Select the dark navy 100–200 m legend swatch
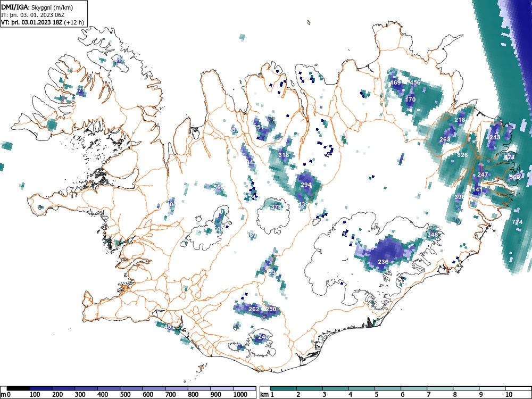The image size is (532, 399). [x=41, y=388]
